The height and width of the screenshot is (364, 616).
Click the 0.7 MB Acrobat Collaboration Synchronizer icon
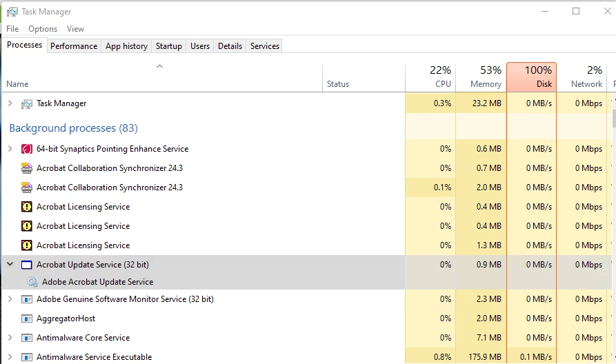click(27, 168)
